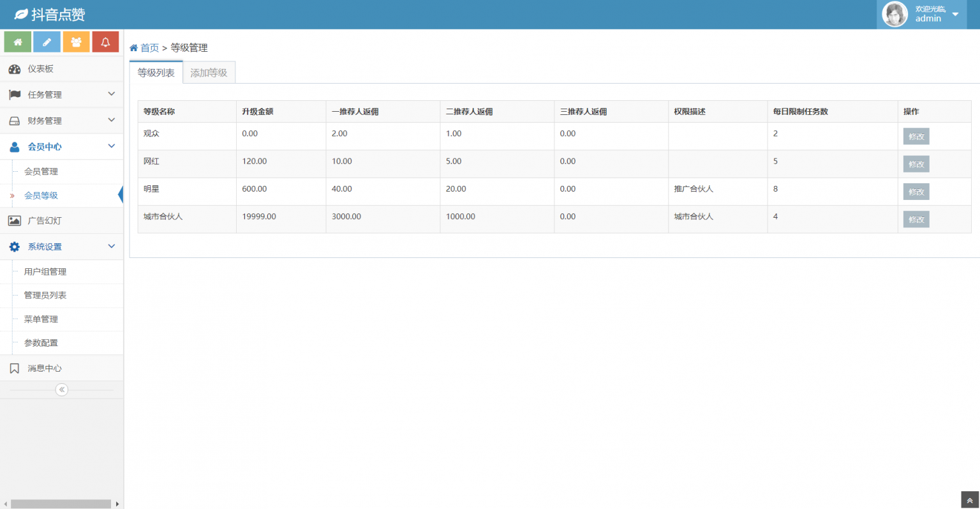Click the blue pencil edit shortcut icon
The height and width of the screenshot is (509, 980).
(47, 42)
